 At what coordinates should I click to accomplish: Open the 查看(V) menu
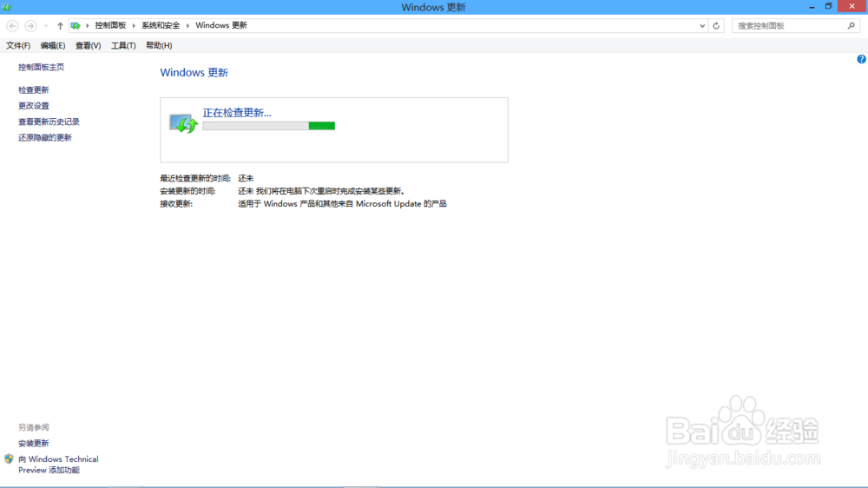[x=88, y=45]
